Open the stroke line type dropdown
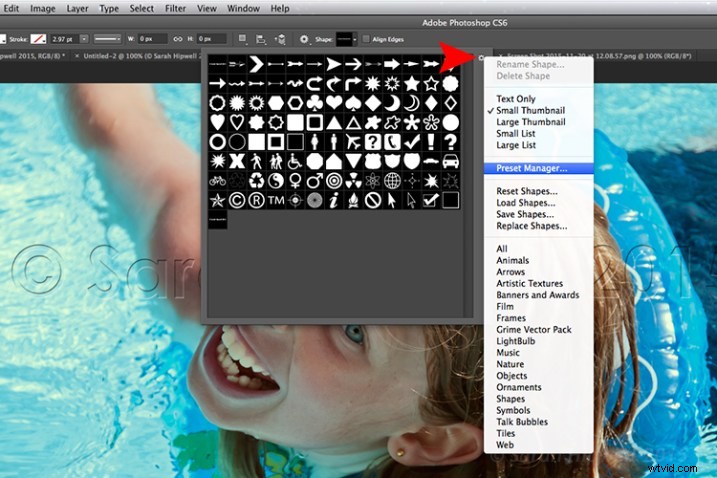Viewport: 717px width, 478px height. pyautogui.click(x=107, y=39)
